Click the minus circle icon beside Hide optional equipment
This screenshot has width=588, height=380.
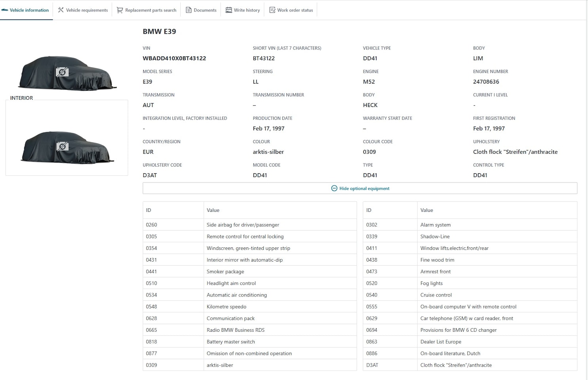pos(334,188)
